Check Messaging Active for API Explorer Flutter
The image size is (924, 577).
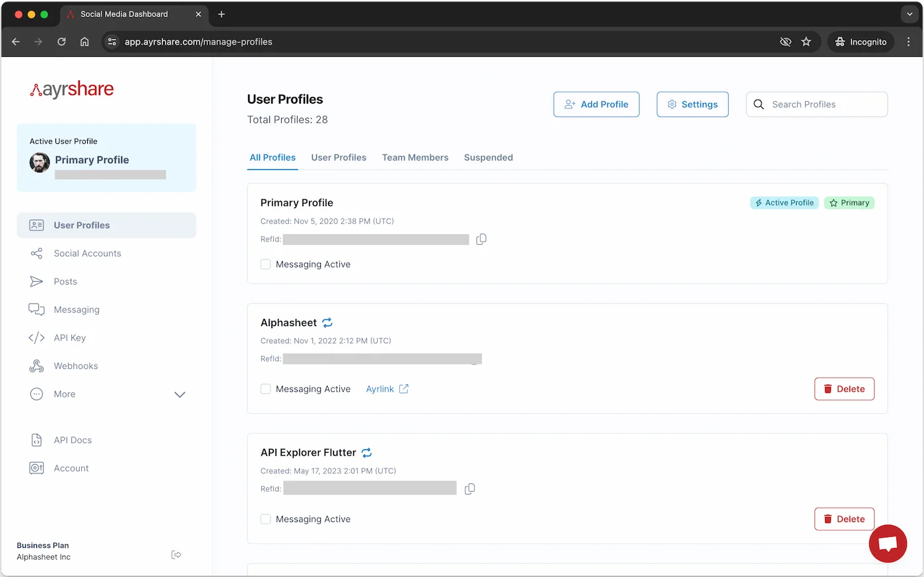tap(265, 519)
